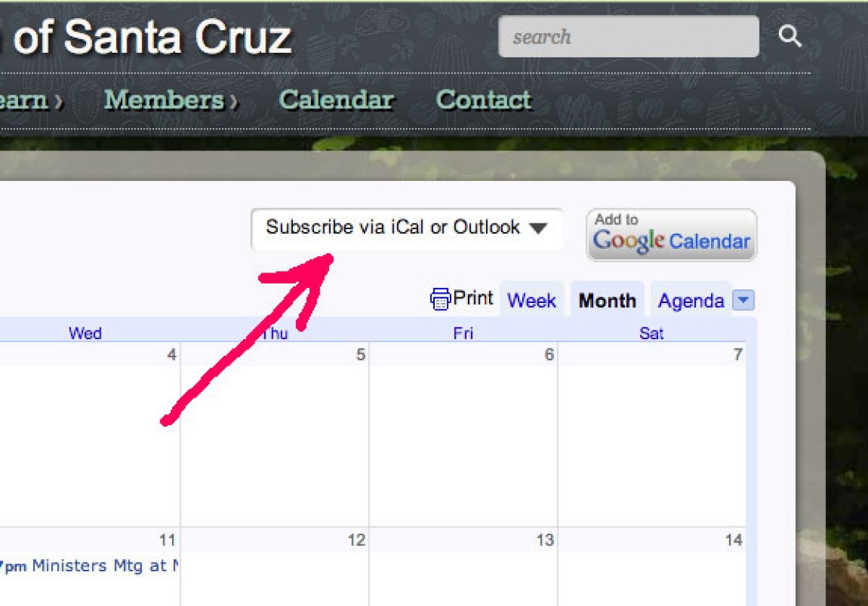Switch to Month view

coord(608,301)
